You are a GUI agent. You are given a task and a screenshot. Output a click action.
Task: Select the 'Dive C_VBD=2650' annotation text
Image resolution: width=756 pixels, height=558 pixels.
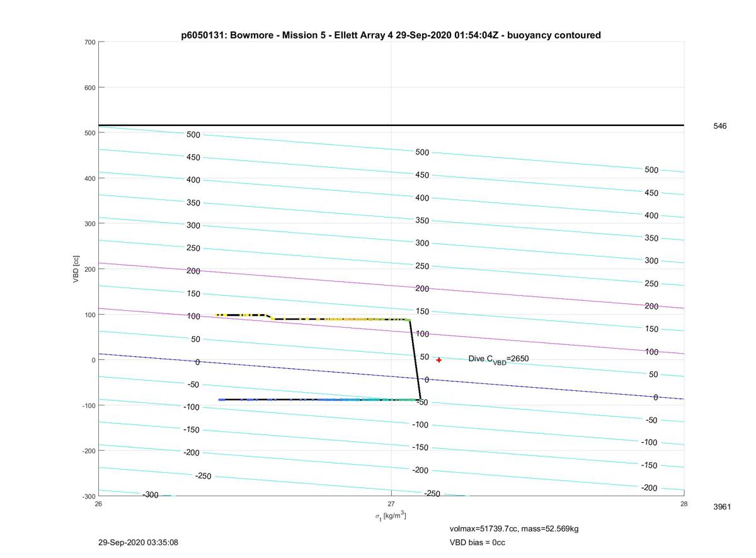click(498, 359)
